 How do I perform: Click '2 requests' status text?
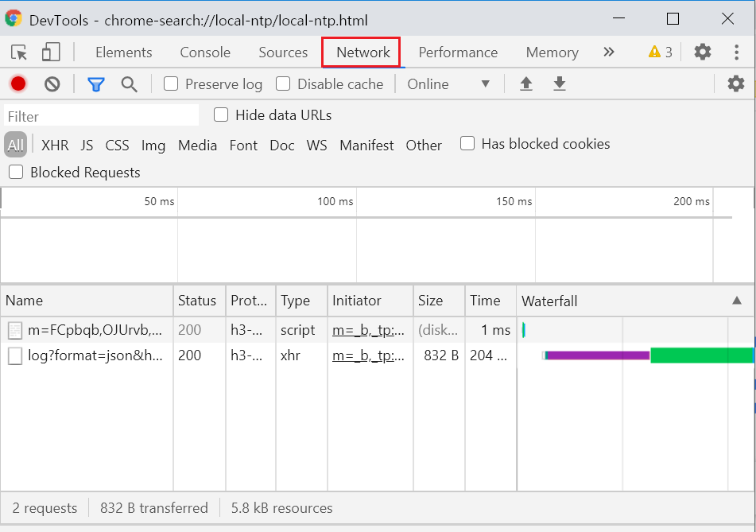pyautogui.click(x=45, y=508)
